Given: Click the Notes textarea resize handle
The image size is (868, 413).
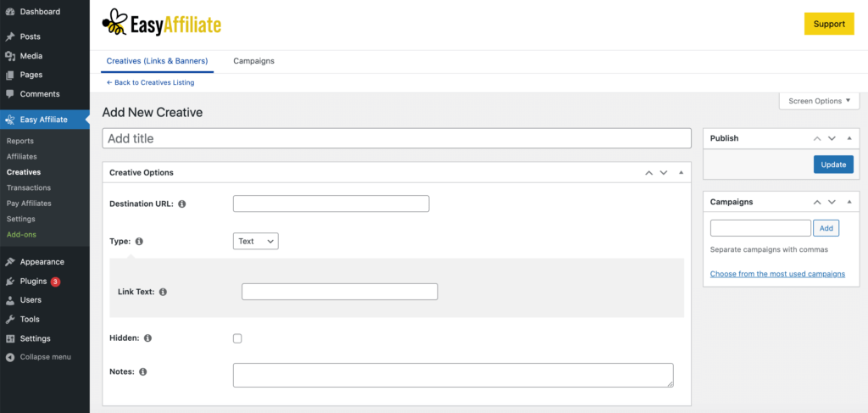Looking at the screenshot, I should 670,383.
